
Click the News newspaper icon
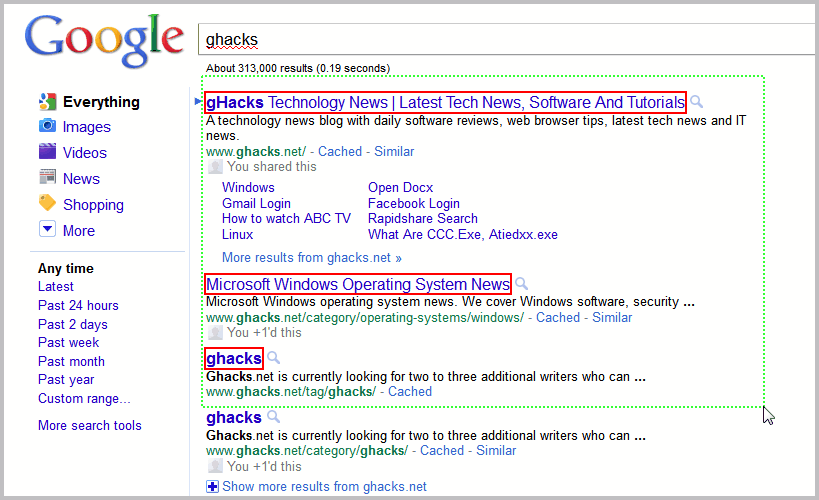[x=48, y=177]
